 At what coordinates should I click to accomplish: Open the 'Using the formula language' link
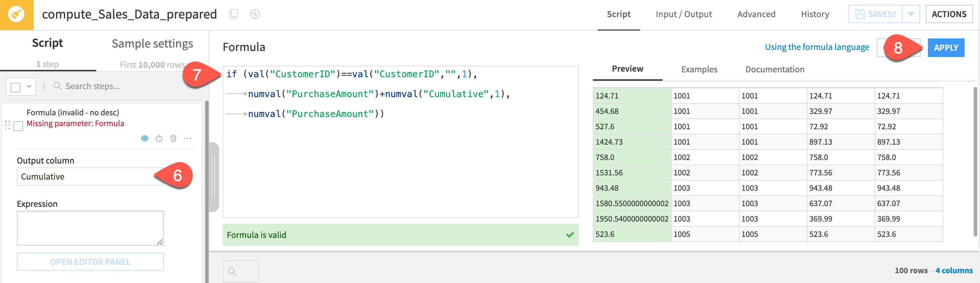[x=817, y=47]
